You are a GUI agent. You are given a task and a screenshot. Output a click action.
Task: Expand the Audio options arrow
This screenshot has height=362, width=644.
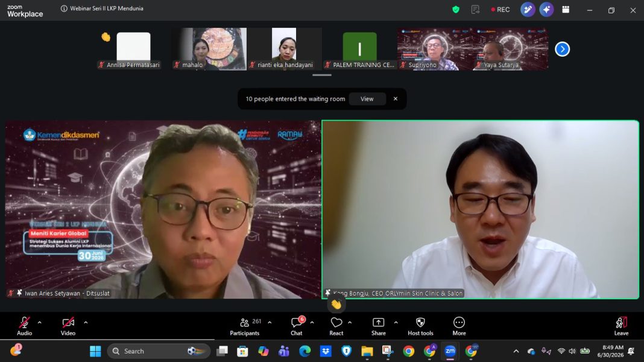[x=39, y=323]
